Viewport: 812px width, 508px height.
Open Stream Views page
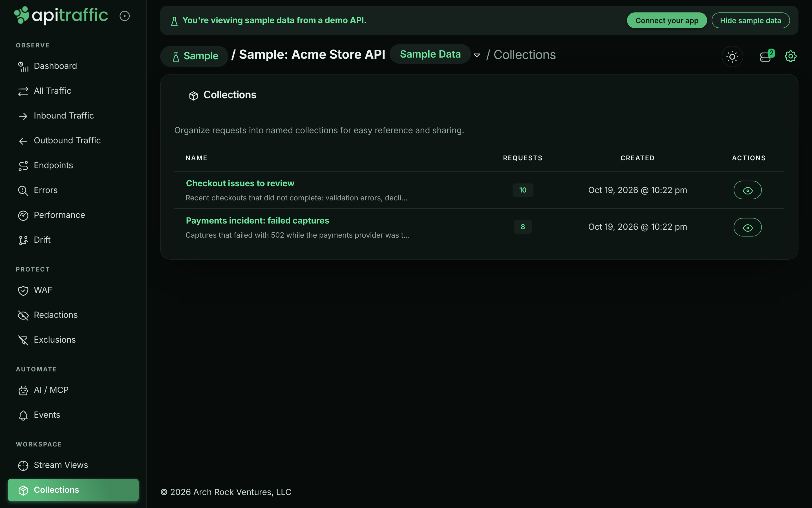point(73,465)
